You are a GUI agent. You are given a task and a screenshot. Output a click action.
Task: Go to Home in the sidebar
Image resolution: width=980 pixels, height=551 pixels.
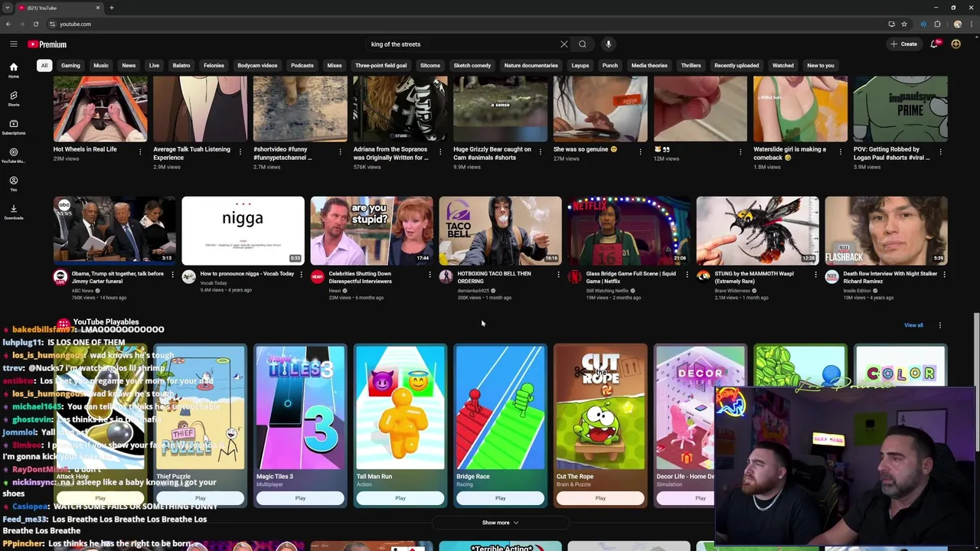[14, 70]
